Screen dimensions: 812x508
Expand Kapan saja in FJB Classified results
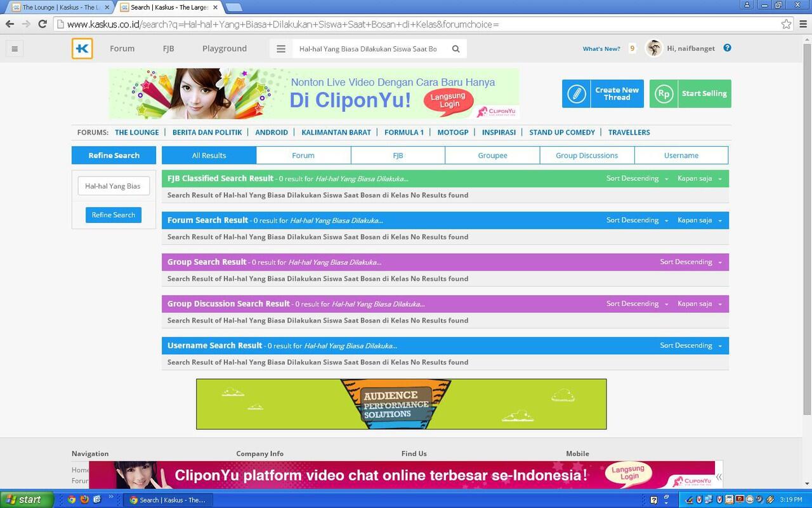(x=699, y=178)
